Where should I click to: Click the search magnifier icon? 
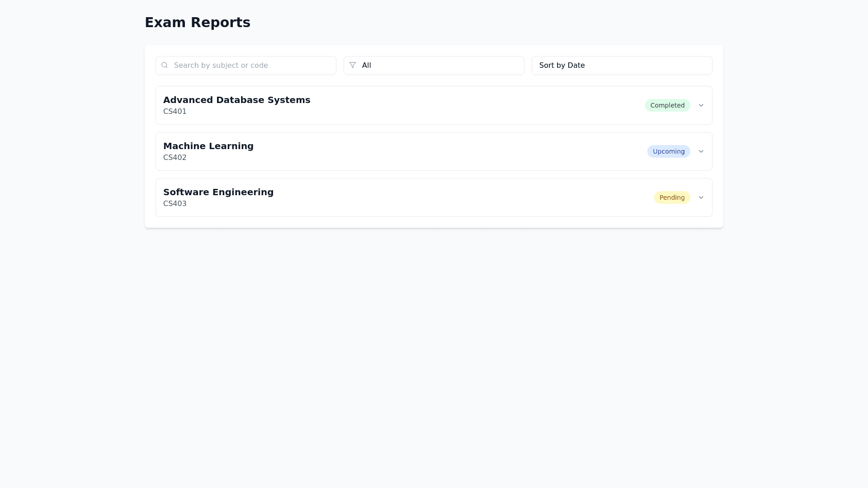pos(165,66)
